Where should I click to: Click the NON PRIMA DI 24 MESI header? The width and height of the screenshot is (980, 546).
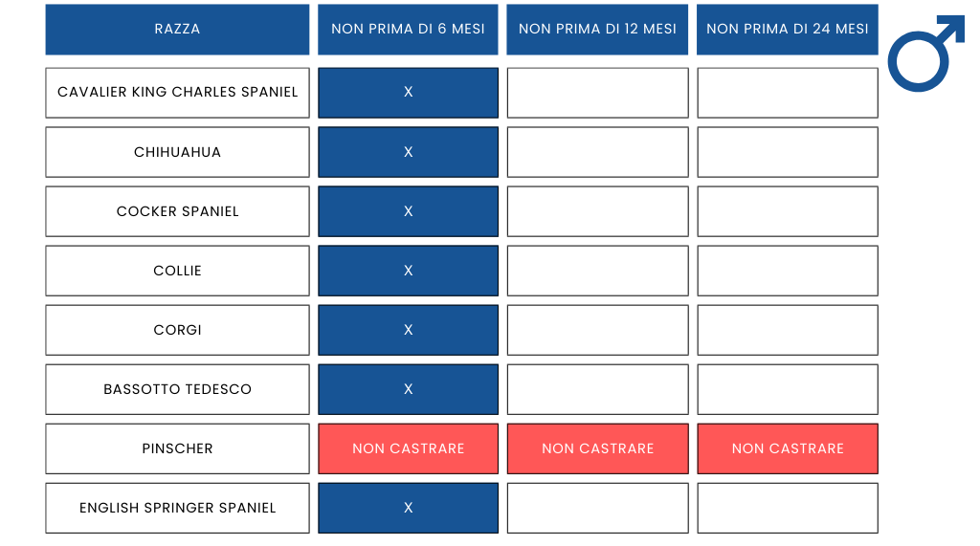click(x=787, y=29)
